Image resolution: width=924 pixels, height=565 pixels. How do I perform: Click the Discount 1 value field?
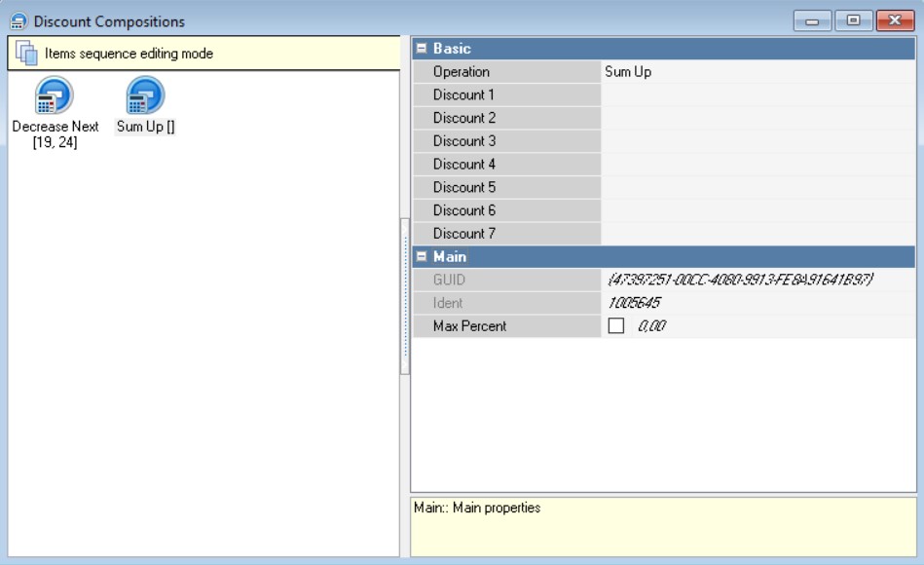tap(758, 95)
